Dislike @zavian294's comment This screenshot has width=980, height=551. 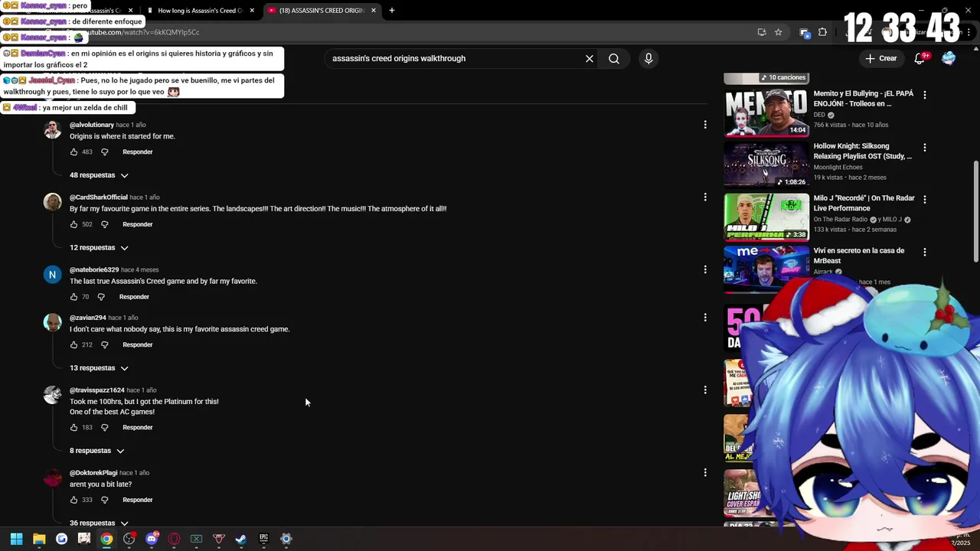click(x=105, y=345)
